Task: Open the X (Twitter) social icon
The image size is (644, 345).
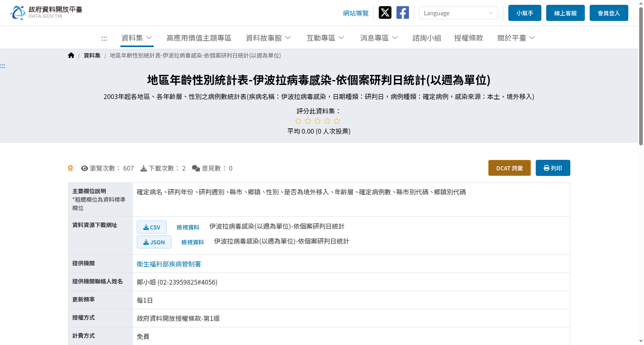Action: coord(385,12)
